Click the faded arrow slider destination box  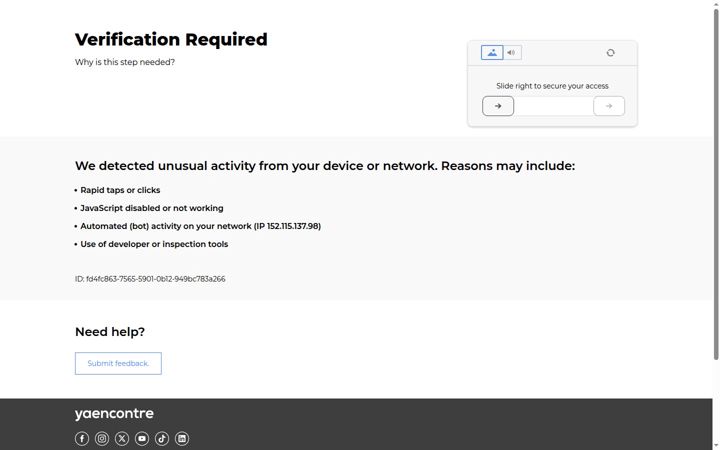tap(609, 106)
